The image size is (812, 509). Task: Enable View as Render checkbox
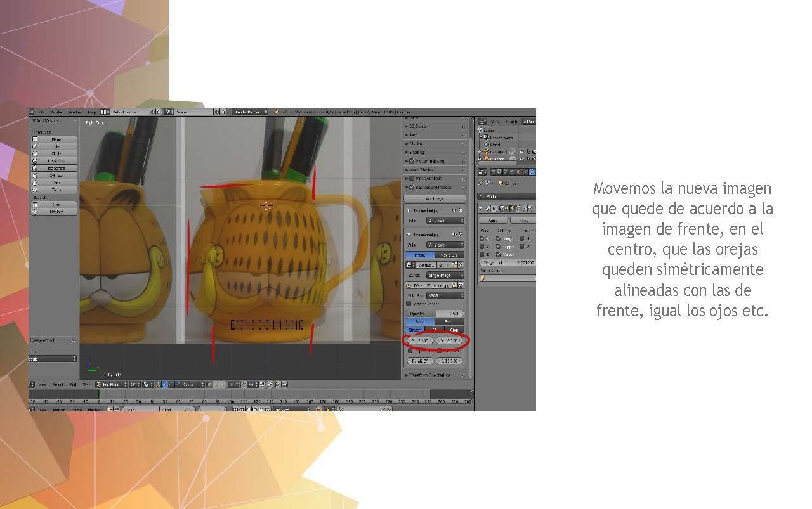[409, 304]
